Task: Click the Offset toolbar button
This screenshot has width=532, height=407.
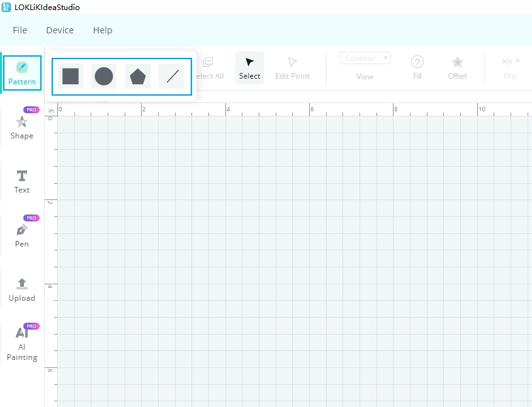Action: click(x=457, y=68)
